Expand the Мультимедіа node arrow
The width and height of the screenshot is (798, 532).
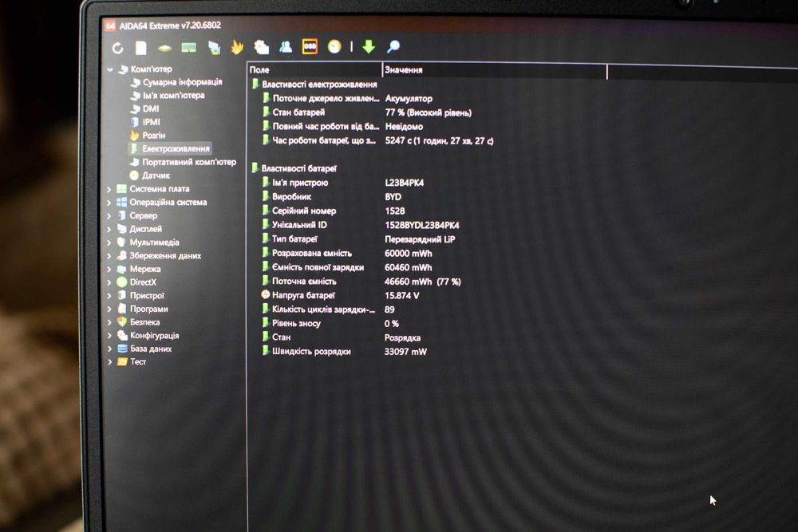(109, 242)
